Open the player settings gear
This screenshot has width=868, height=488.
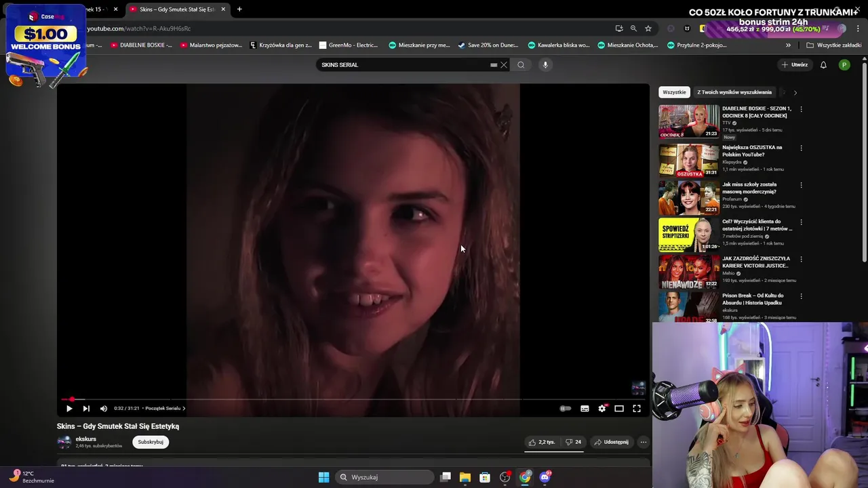coord(601,408)
